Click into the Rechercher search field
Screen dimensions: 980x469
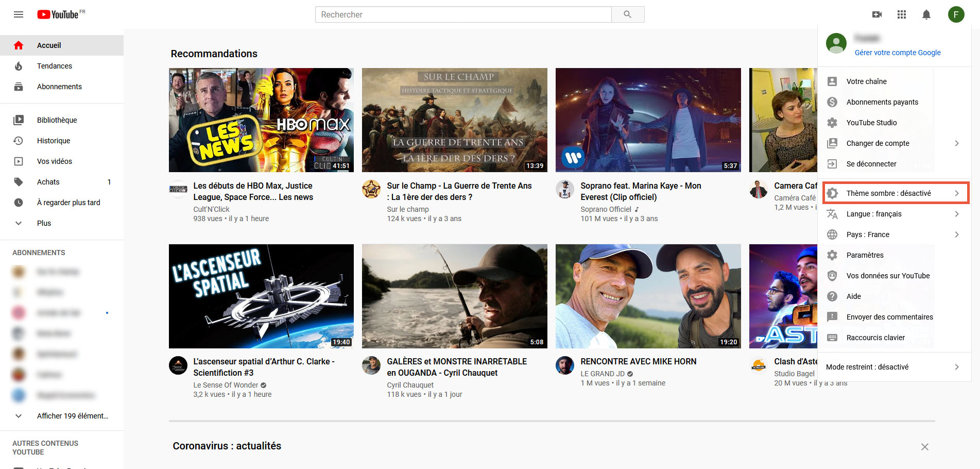tap(463, 14)
